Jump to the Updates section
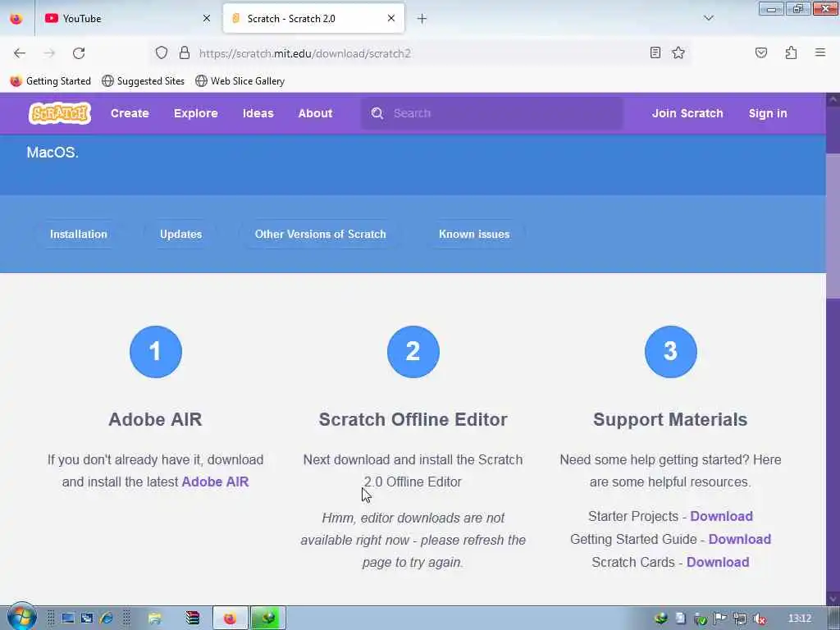 coord(180,234)
